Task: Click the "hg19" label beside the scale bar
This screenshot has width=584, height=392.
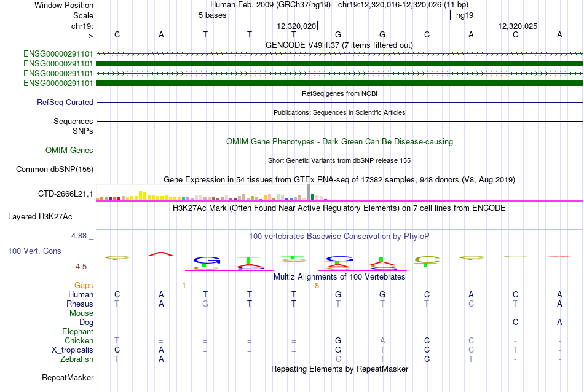Action: (x=465, y=15)
